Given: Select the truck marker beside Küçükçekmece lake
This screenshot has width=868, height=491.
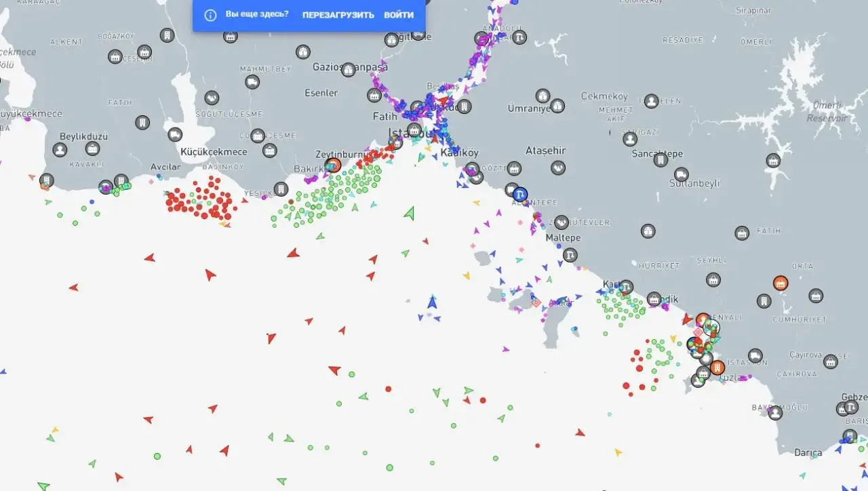Looking at the screenshot, I should [175, 134].
